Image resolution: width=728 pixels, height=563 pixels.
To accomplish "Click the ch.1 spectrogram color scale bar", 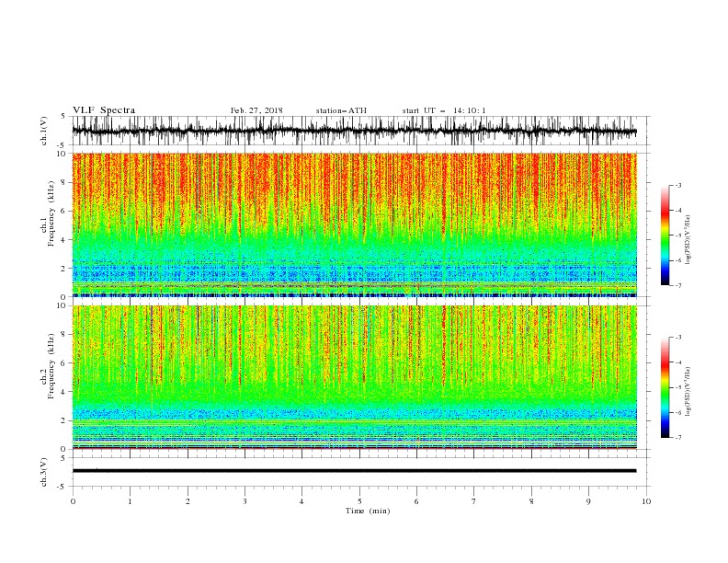I will pos(665,236).
